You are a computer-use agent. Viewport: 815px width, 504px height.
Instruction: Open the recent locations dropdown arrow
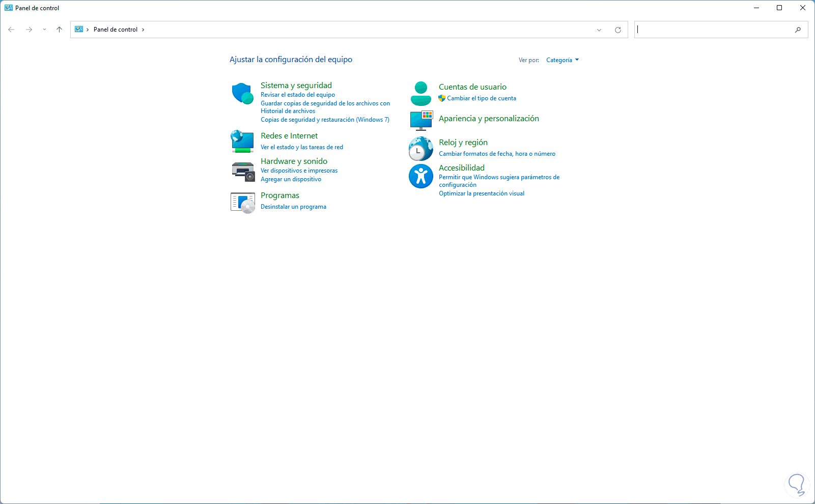pyautogui.click(x=44, y=30)
